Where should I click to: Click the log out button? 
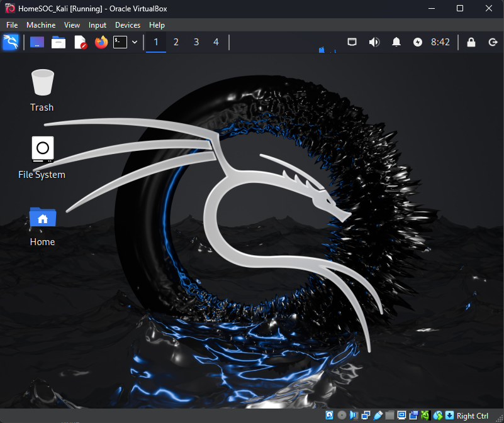click(x=493, y=42)
